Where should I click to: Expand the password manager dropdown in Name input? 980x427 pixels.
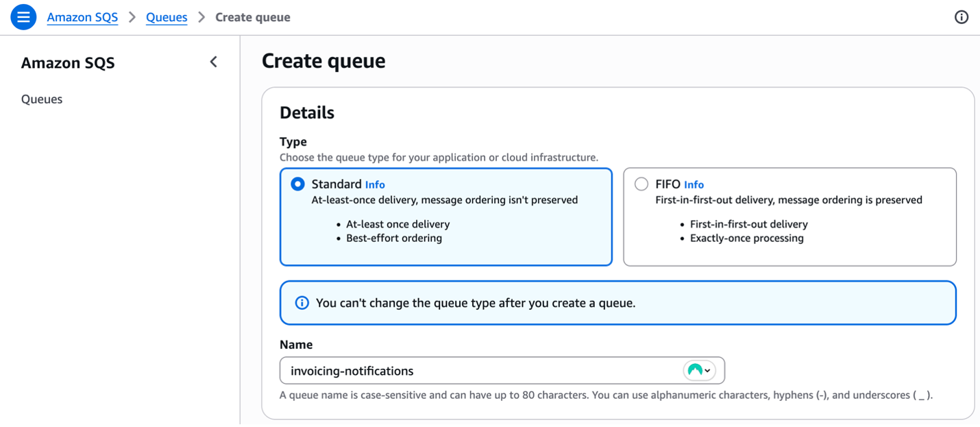tap(709, 370)
